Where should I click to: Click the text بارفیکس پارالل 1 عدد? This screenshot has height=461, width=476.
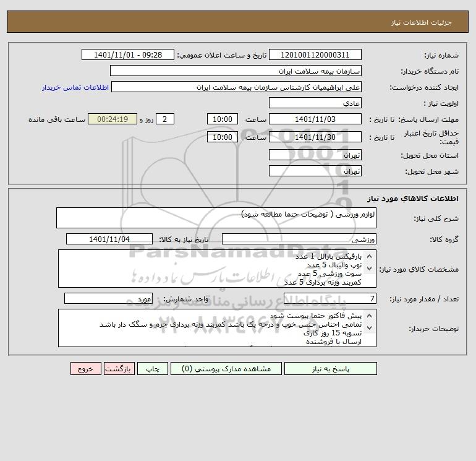click(x=328, y=257)
